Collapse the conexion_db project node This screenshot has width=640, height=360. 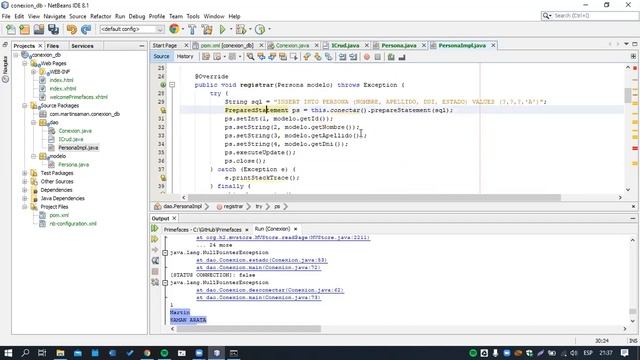[x=16, y=55]
